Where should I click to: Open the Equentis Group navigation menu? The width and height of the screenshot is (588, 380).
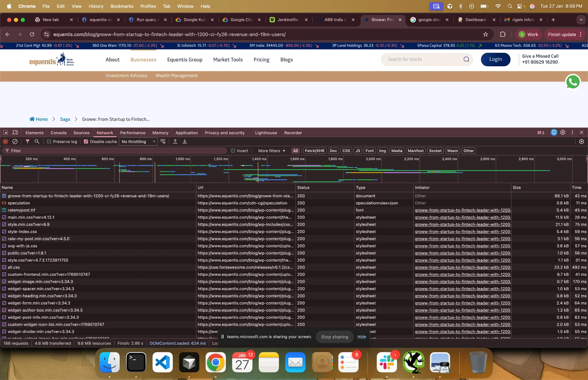185,60
